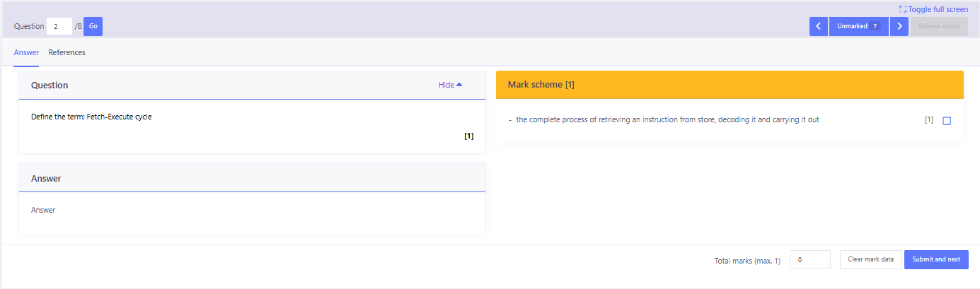This screenshot has height=289, width=980.
Task: Clear mark data
Action: point(870,259)
